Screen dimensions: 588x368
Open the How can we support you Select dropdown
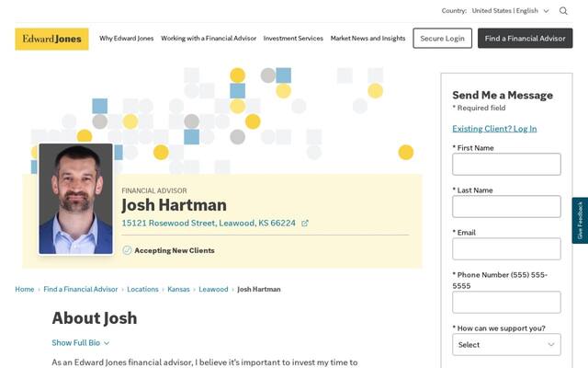(x=506, y=344)
